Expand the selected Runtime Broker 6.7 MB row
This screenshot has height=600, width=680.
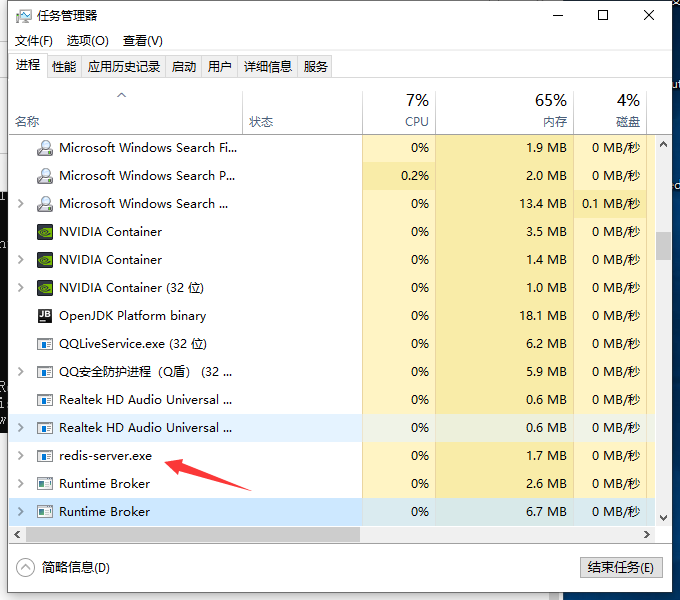(20, 512)
